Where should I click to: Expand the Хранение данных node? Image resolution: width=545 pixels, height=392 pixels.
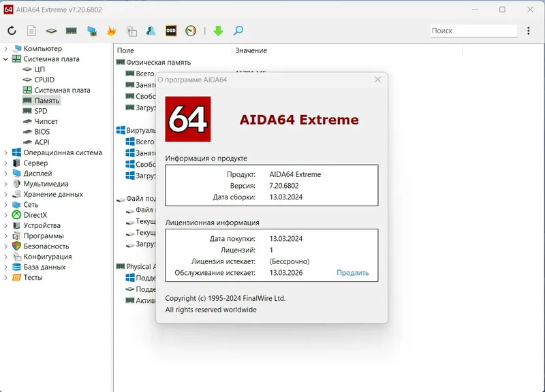(x=5, y=195)
